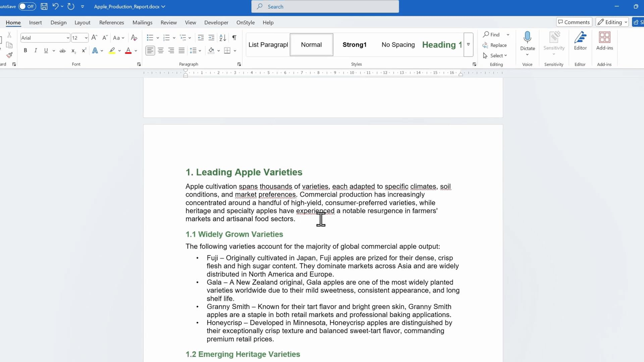
Task: Insert a bulleted list
Action: pyautogui.click(x=150, y=38)
